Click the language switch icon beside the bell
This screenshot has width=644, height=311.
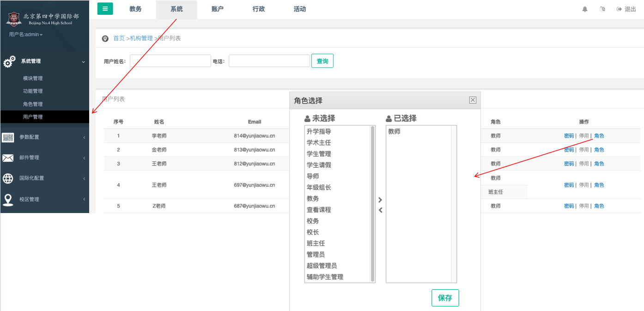(x=602, y=9)
